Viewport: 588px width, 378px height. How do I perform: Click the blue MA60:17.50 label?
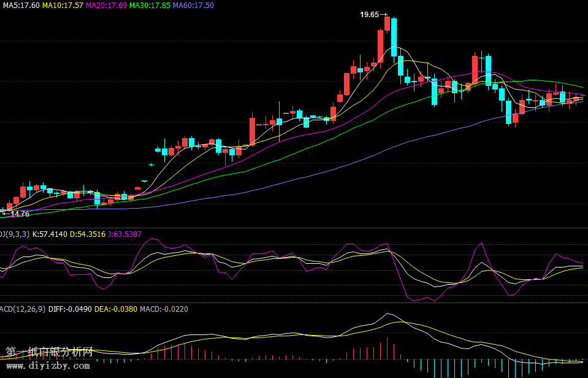pyautogui.click(x=193, y=5)
